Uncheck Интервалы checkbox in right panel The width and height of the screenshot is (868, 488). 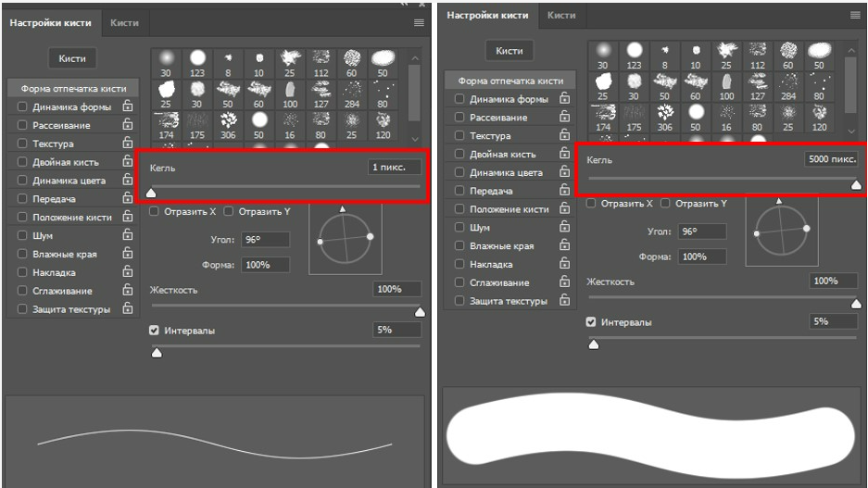point(591,321)
